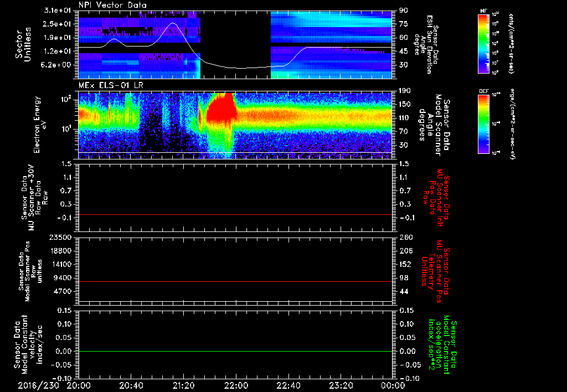Click the "00:00" time axis label
The width and height of the screenshot is (567, 392).
coord(393,385)
